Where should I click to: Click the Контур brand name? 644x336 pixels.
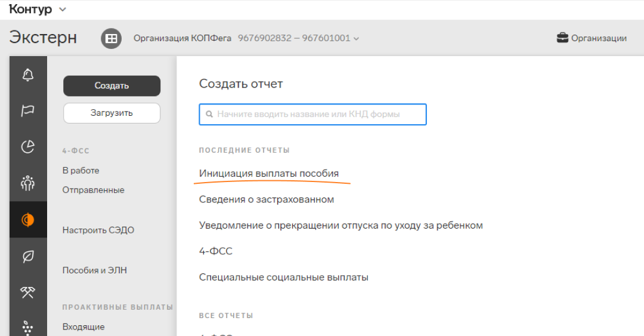(x=30, y=9)
